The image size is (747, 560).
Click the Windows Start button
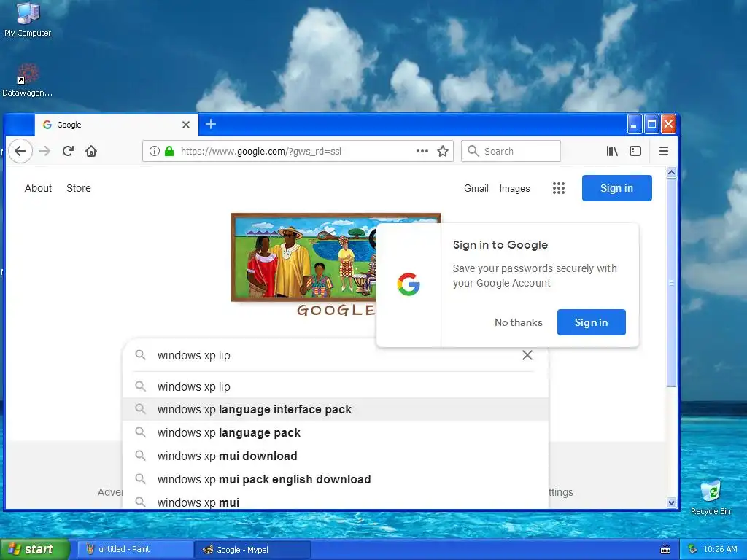point(35,549)
